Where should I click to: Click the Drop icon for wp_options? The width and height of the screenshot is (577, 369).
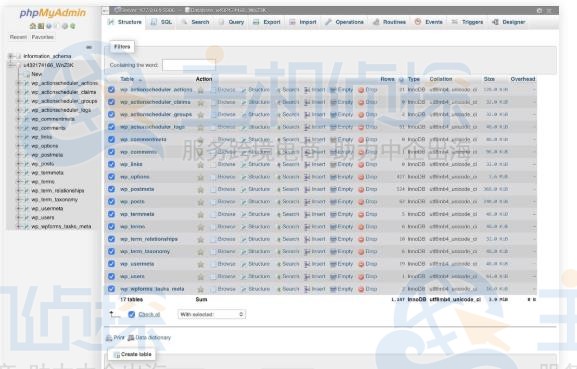pyautogui.click(x=361, y=177)
